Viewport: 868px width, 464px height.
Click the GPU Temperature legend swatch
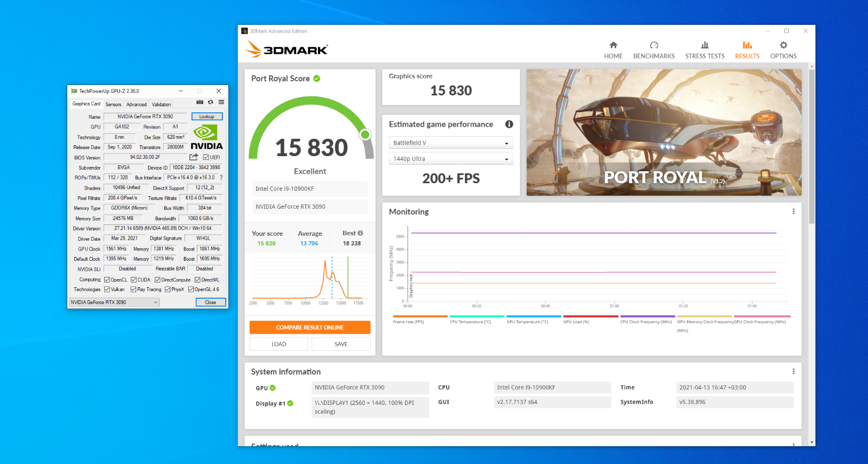[x=534, y=316]
